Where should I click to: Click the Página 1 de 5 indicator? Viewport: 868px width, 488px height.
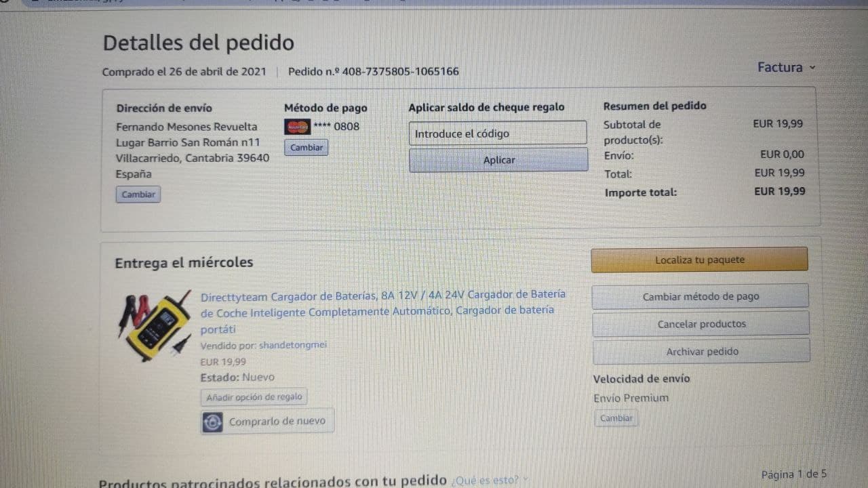(x=793, y=474)
